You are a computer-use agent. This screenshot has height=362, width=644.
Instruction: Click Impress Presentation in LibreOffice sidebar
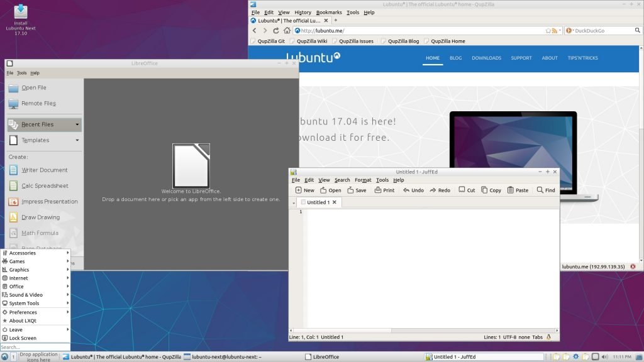pyautogui.click(x=49, y=202)
